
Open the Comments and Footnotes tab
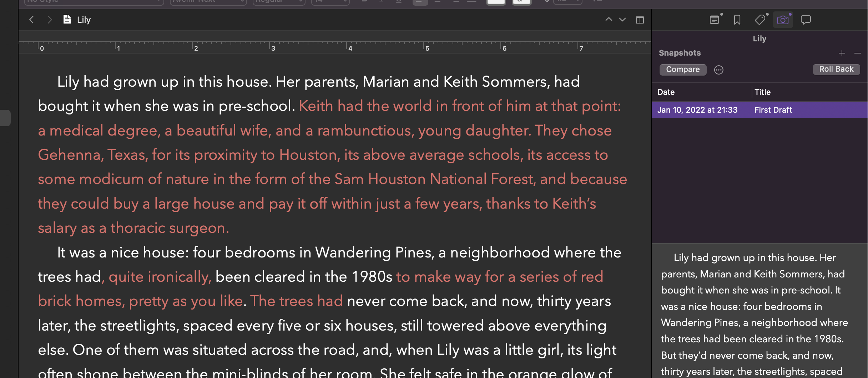pos(806,20)
